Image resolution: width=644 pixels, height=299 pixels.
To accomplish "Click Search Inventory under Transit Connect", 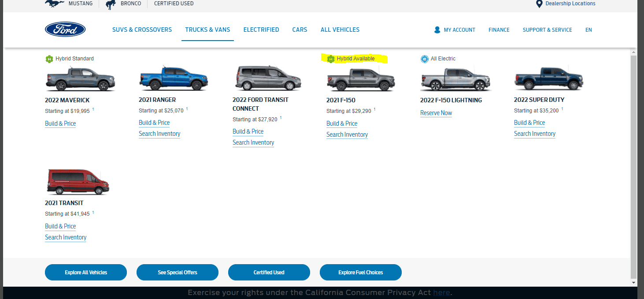I will [253, 142].
